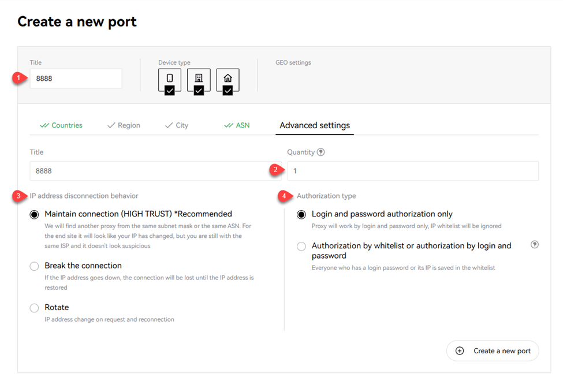Toggle the mobile device type icon
The width and height of the screenshot is (563, 392).
coord(170,80)
